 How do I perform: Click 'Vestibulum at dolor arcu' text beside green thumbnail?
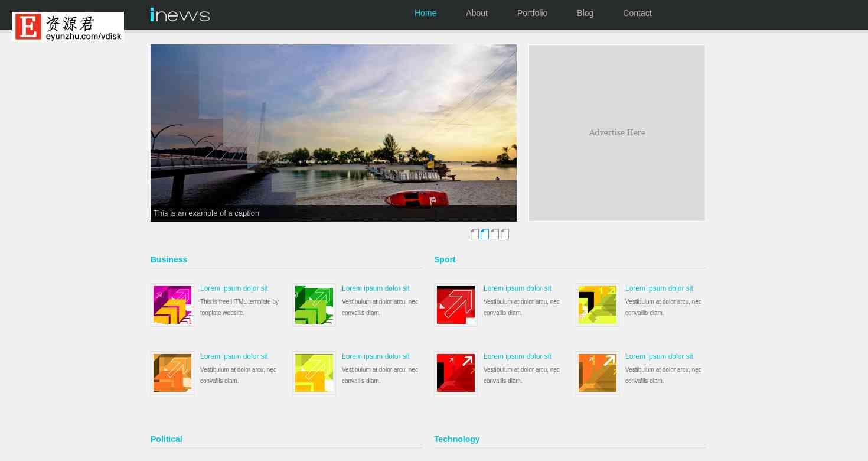(x=380, y=307)
